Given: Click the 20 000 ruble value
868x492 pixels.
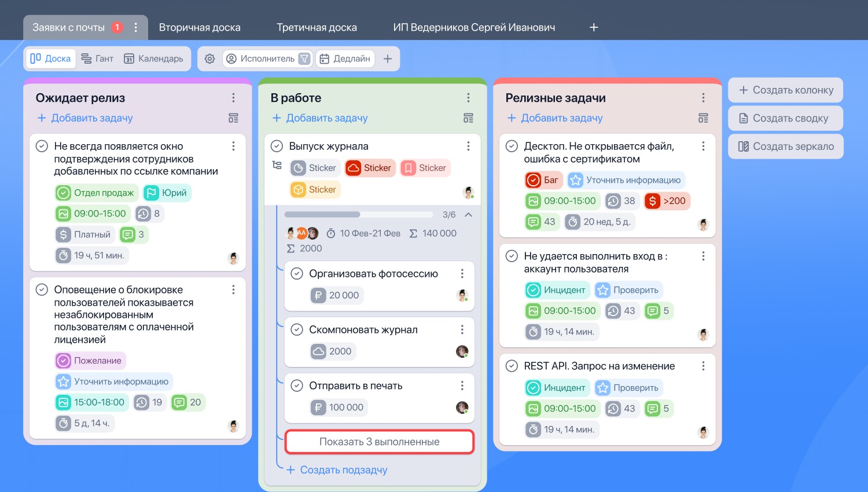Looking at the screenshot, I should coord(337,295).
